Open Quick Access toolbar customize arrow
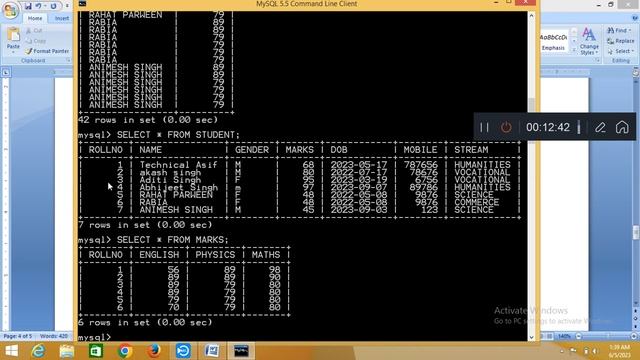This screenshot has height=360, width=640. 67,6
